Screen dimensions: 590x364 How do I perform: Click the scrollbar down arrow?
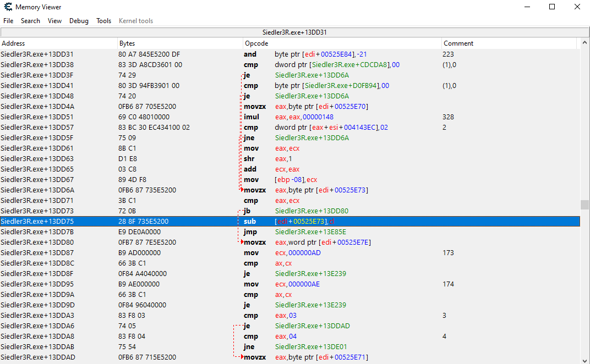coord(584,360)
